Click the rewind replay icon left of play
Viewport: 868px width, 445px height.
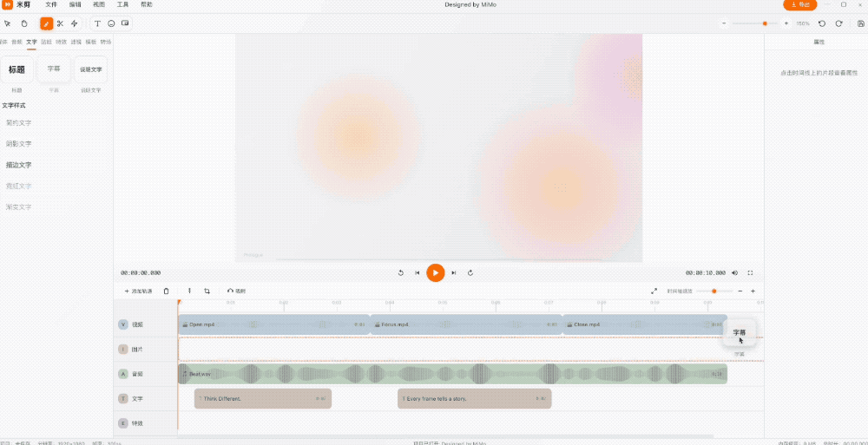[401, 273]
